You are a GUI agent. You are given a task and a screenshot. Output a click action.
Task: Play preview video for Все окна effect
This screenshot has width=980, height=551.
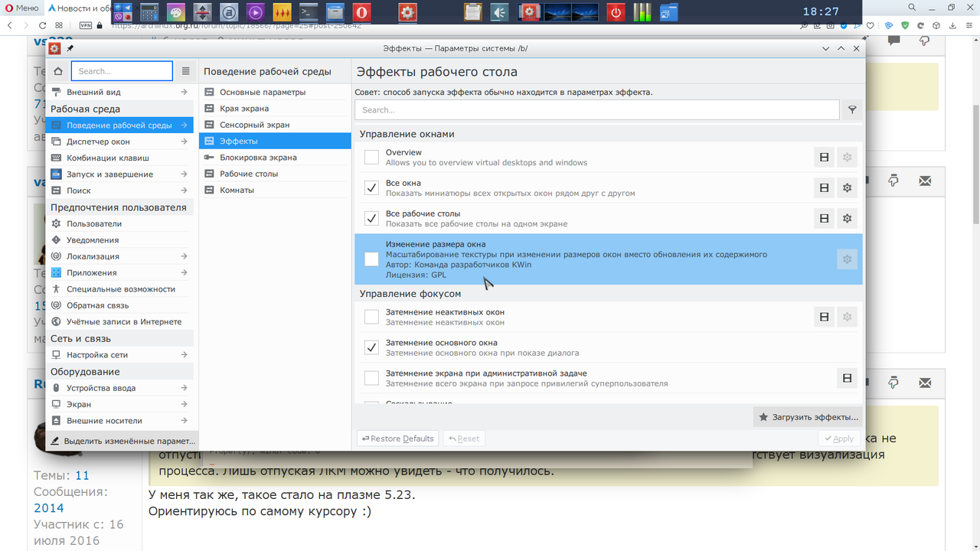pos(824,187)
